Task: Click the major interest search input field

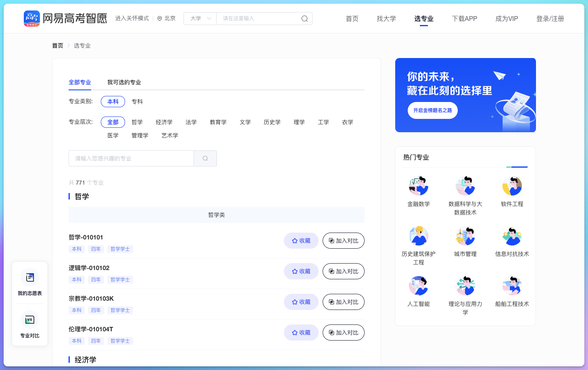Action: pos(131,158)
